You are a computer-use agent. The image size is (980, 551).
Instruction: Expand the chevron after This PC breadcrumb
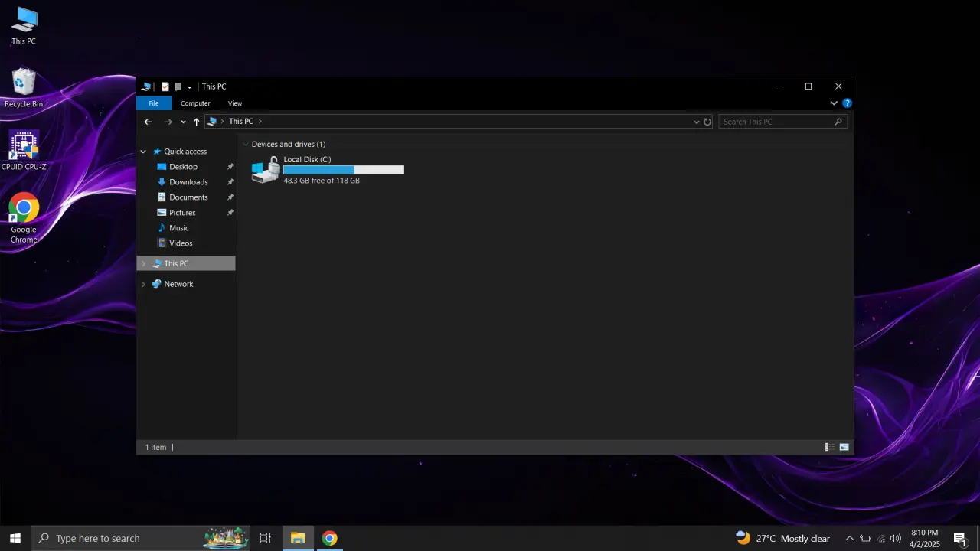[x=260, y=122]
